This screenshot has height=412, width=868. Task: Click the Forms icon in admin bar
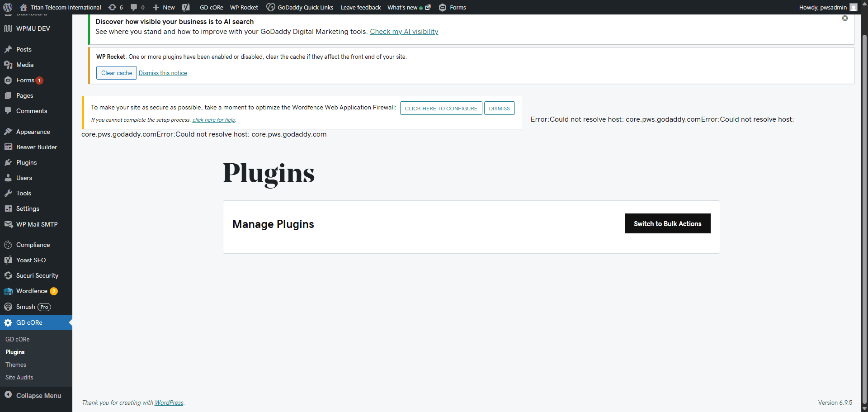coord(443,7)
